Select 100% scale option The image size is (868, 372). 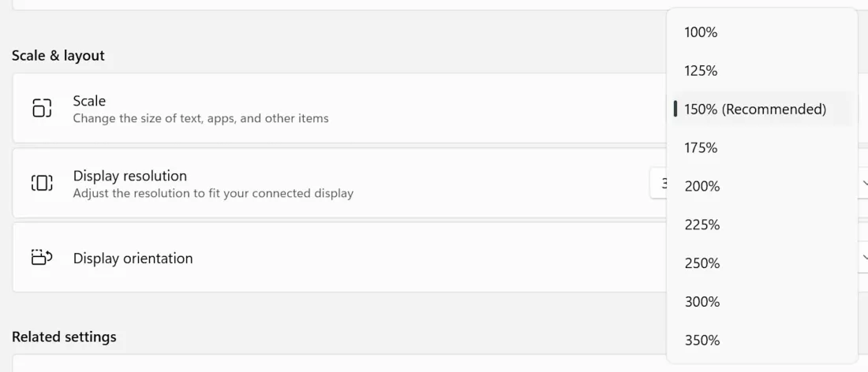point(701,32)
